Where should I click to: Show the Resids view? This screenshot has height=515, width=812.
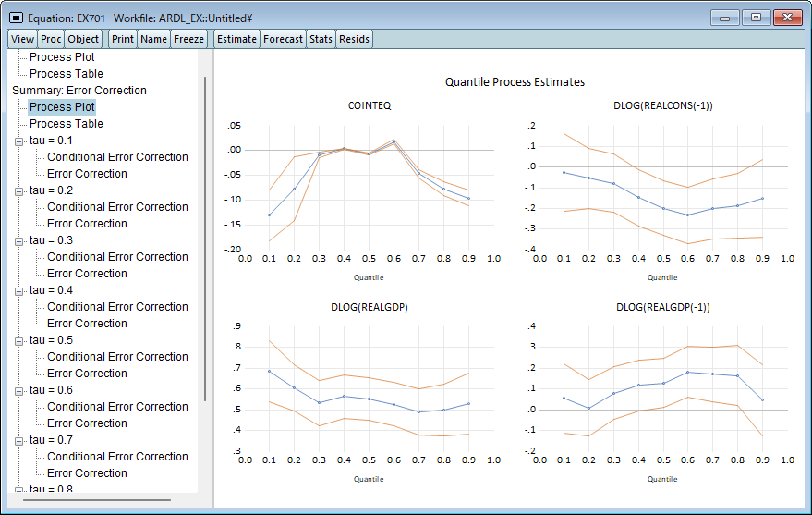click(354, 39)
